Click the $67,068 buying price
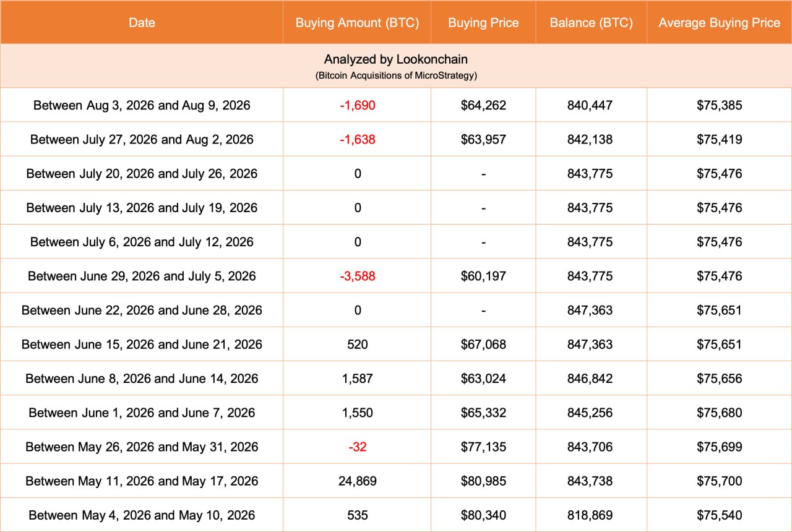This screenshot has height=532, width=792. 483,344
